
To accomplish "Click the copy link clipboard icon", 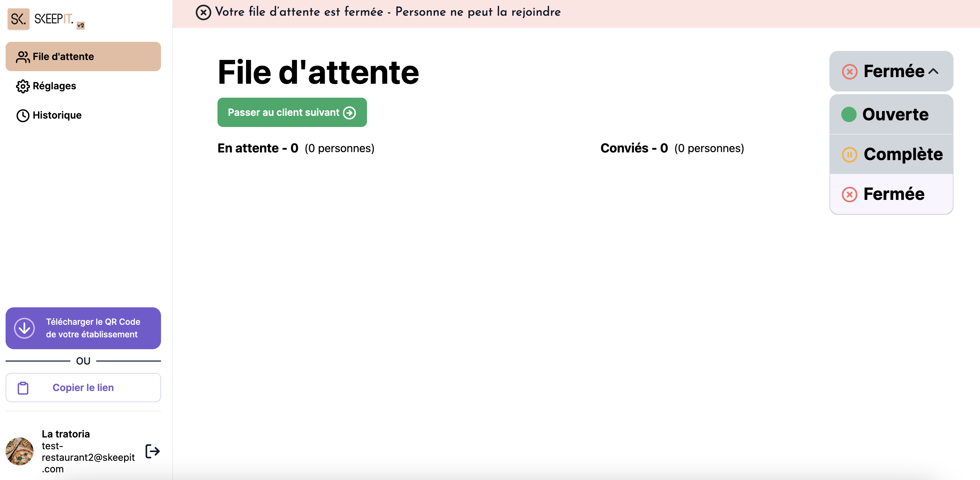I will tap(23, 387).
